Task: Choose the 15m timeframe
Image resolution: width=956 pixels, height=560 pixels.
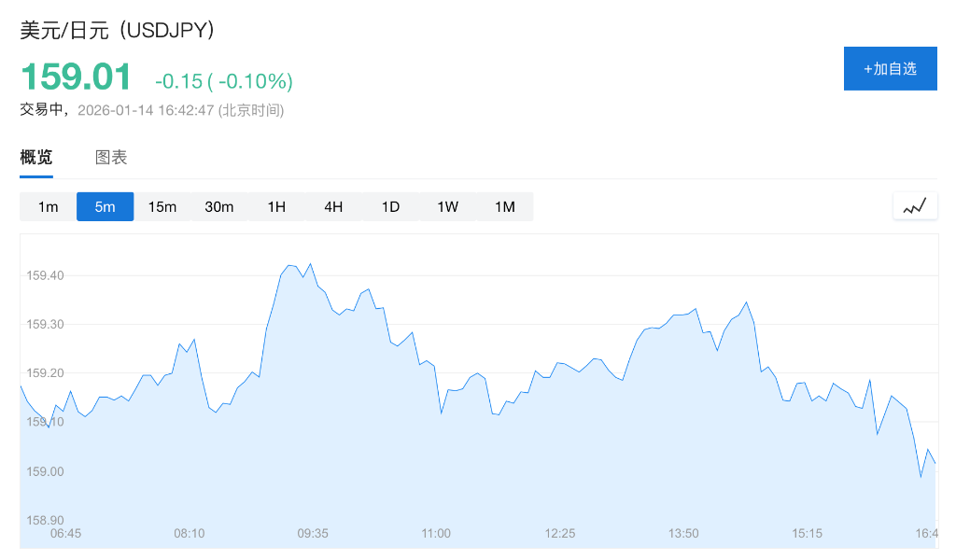Action: pos(162,207)
